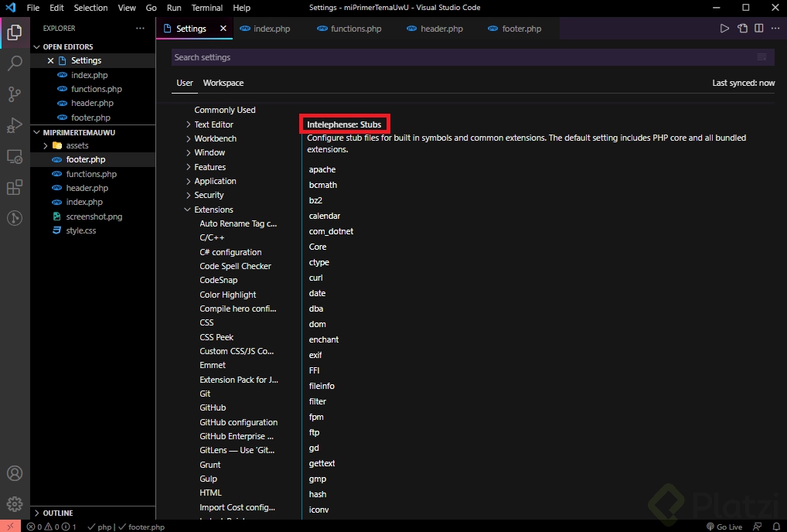Click Go Live in status bar

point(724,527)
